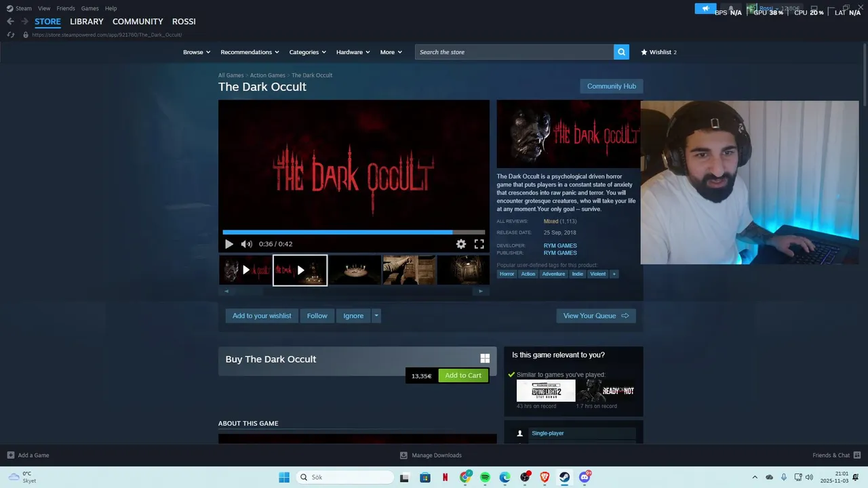This screenshot has height=488, width=868.
Task: Expand the Browse dropdown
Action: pyautogui.click(x=197, y=52)
